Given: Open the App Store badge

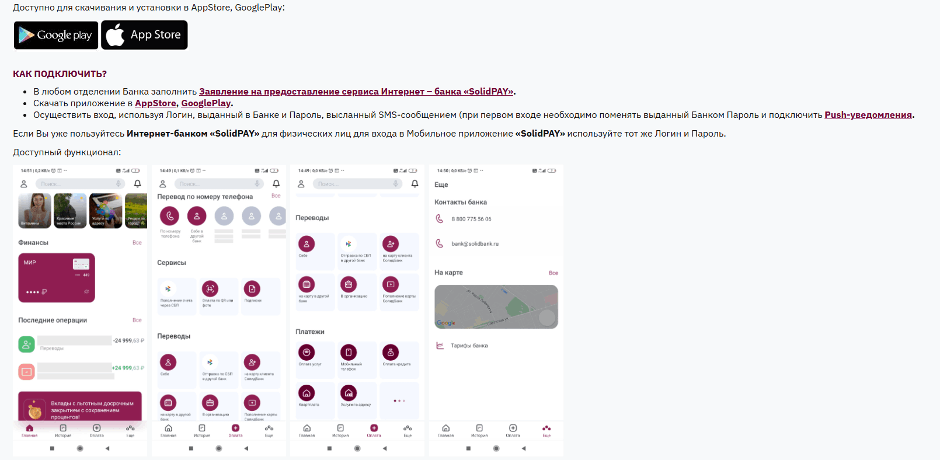Looking at the screenshot, I should (144, 35).
